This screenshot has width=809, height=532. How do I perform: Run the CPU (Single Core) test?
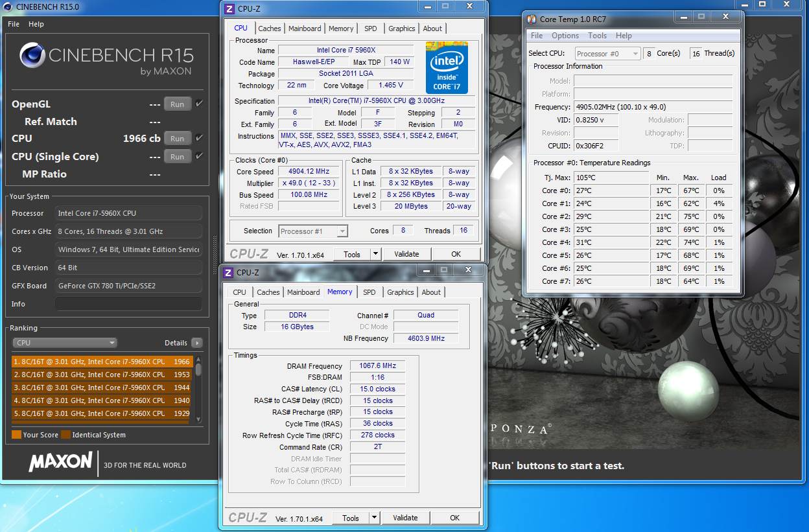[x=177, y=157]
